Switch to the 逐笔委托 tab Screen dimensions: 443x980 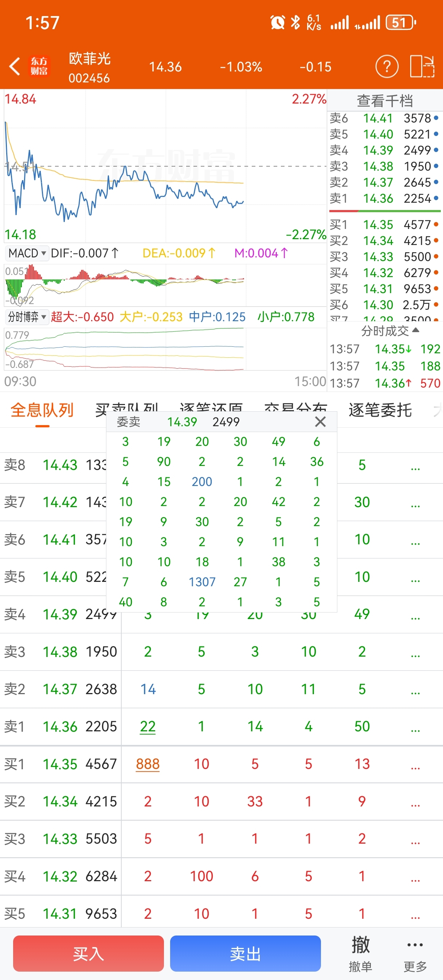[380, 410]
